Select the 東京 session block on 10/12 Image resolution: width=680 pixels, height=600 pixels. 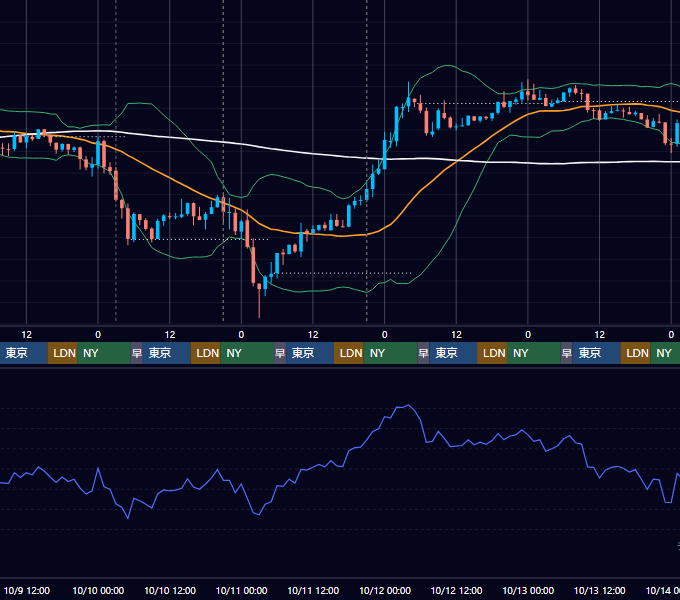pos(453,353)
